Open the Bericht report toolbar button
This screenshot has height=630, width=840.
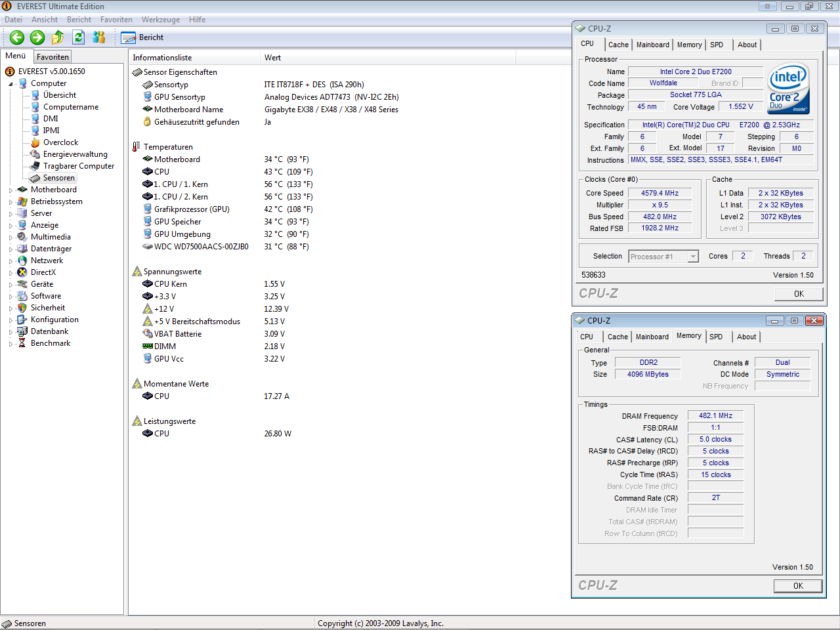[x=142, y=37]
